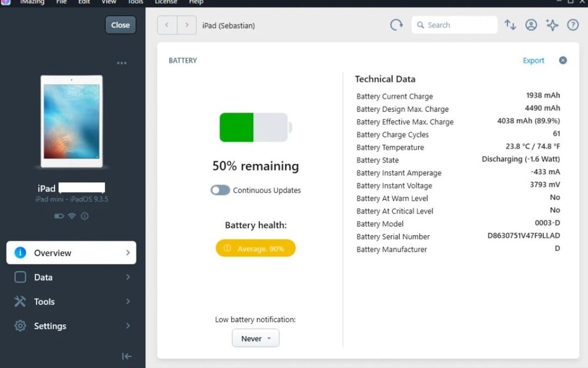Screen dimensions: 588x368
Task: Collapse the sidebar with the arrow icon
Action: coord(127,356)
